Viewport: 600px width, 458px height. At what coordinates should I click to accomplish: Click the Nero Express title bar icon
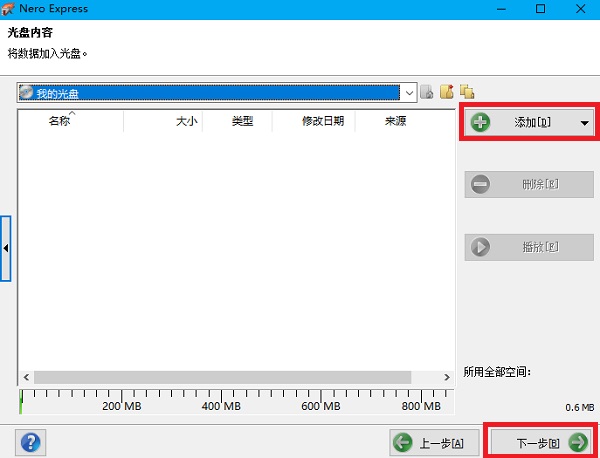point(11,9)
